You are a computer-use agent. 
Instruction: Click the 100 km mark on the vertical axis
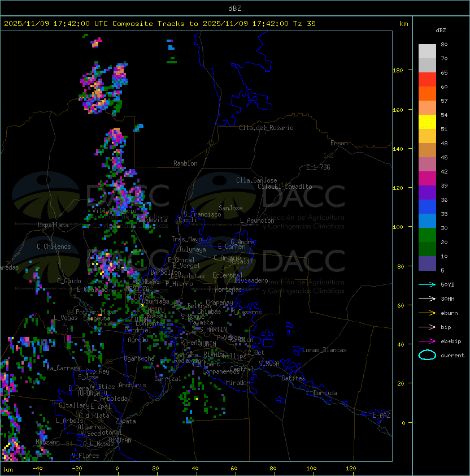pyautogui.click(x=398, y=227)
